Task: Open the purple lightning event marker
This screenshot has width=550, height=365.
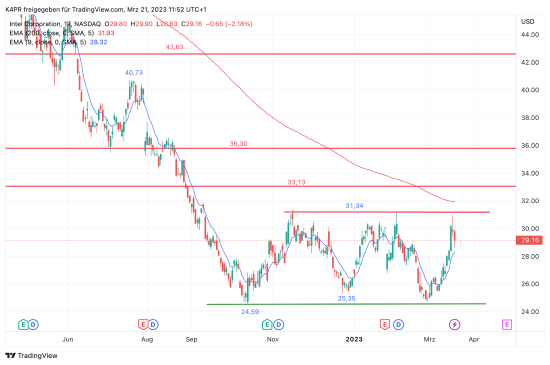Action: click(x=455, y=325)
